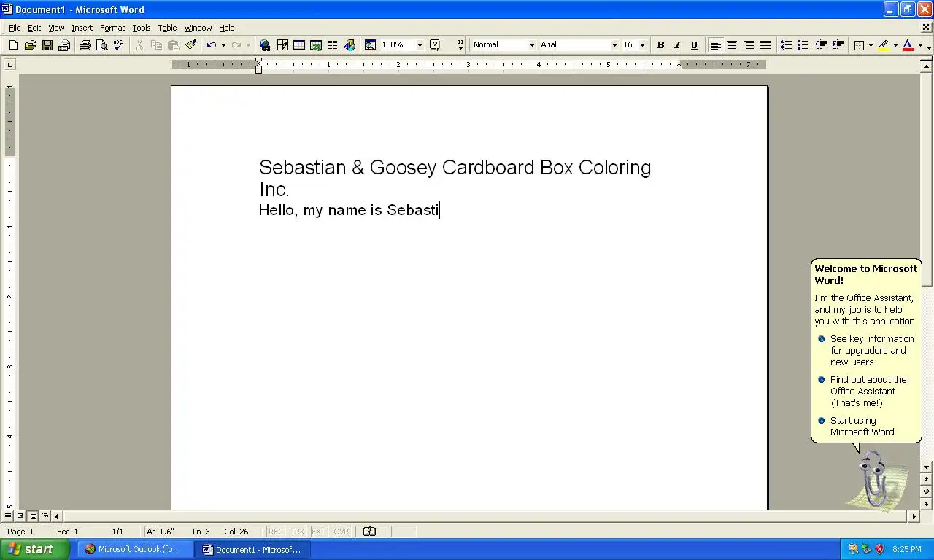The height and width of the screenshot is (560, 934).
Task: Set Center alignment
Action: pyautogui.click(x=732, y=45)
